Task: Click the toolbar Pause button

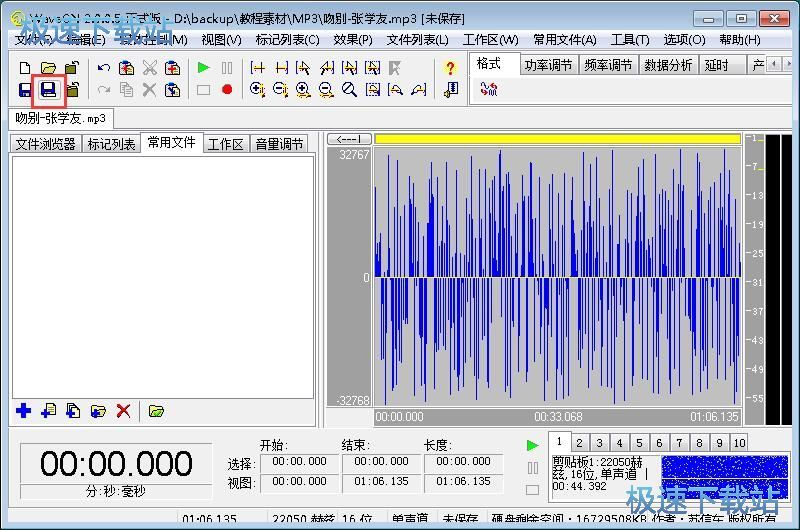Action: [227, 67]
